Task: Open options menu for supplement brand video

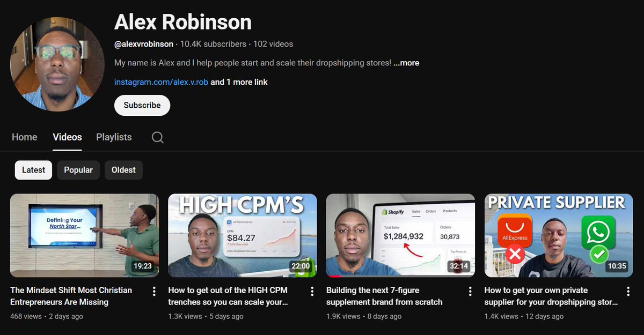Action: [x=470, y=291]
